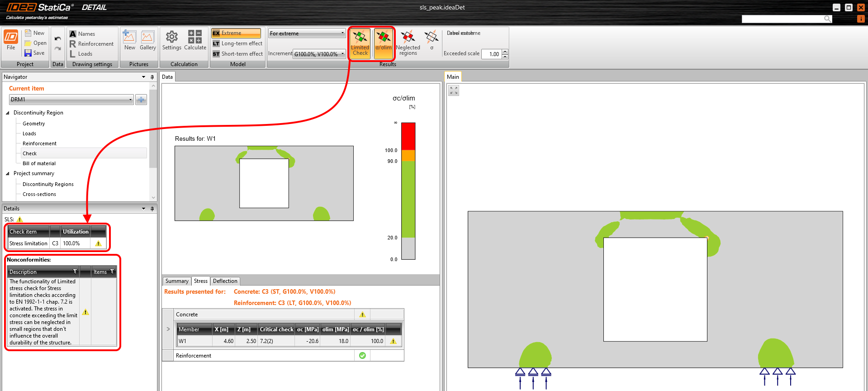Image resolution: width=868 pixels, height=391 pixels.
Task: Switch to the Data tab
Action: pyautogui.click(x=167, y=77)
